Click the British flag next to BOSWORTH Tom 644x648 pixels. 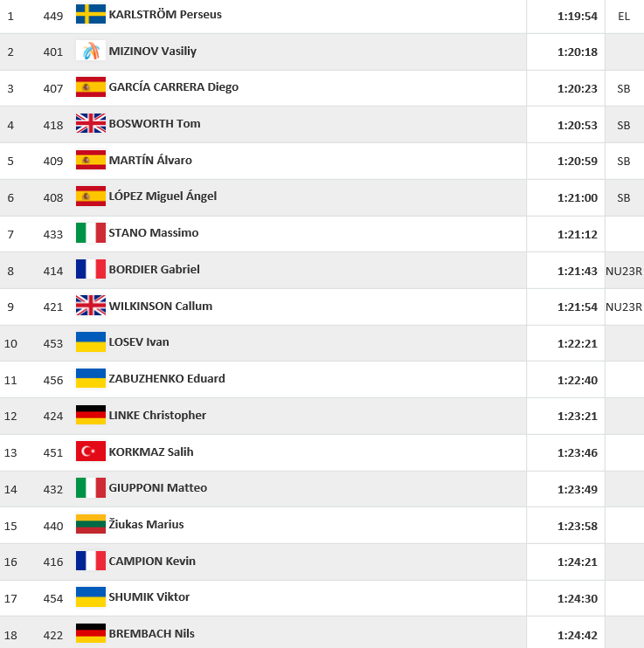pyautogui.click(x=91, y=123)
